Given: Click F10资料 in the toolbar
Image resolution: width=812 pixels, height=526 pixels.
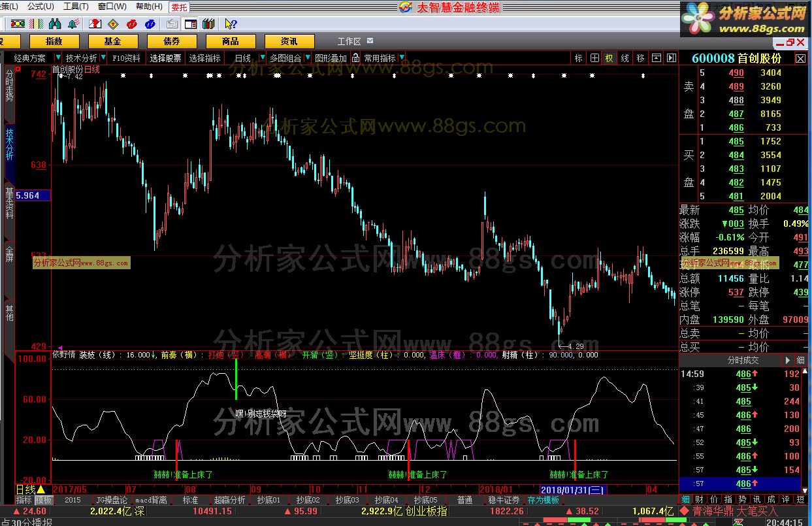Looking at the screenshot, I should 126,58.
